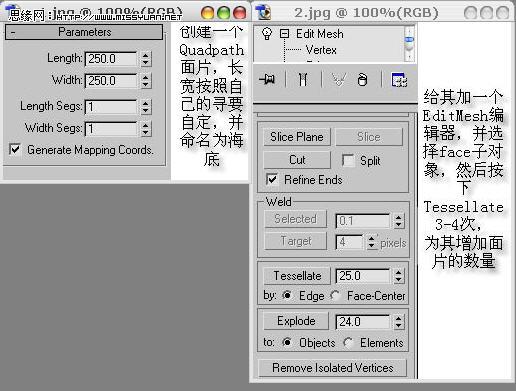This screenshot has height=391, width=516.
Task: Click the Explode button
Action: (296, 321)
